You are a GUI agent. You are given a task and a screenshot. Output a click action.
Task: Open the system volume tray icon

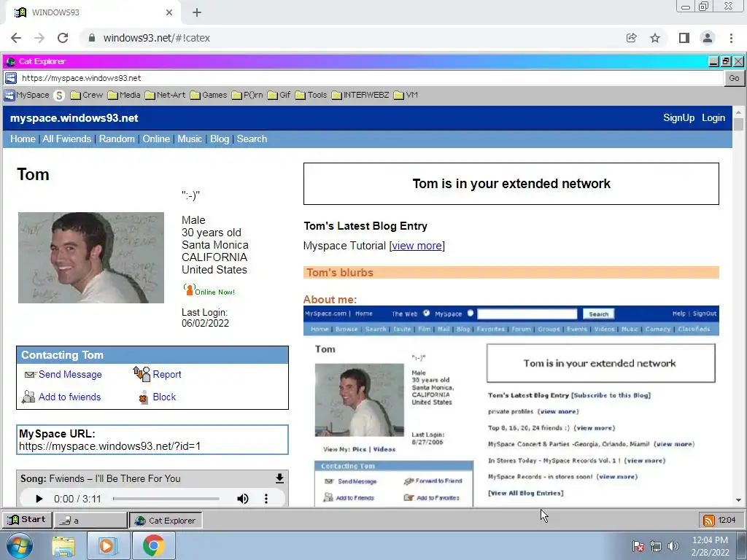point(673,546)
